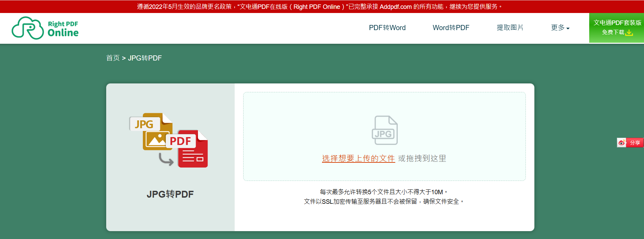Click the 选择想要上传的文件 link
Image resolution: width=644 pixels, height=239 pixels.
[x=358, y=158]
